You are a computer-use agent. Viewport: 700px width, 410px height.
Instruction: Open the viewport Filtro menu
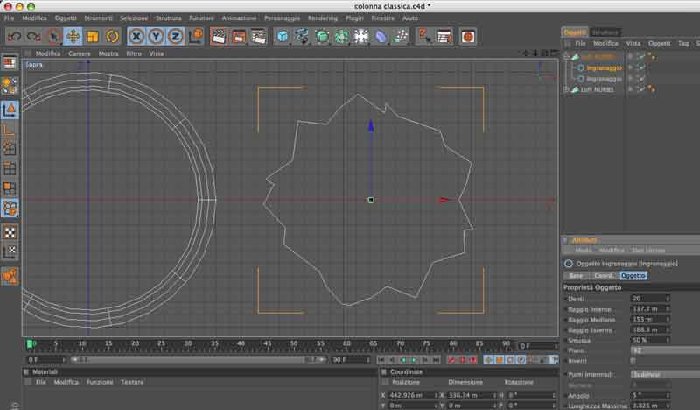pos(134,54)
